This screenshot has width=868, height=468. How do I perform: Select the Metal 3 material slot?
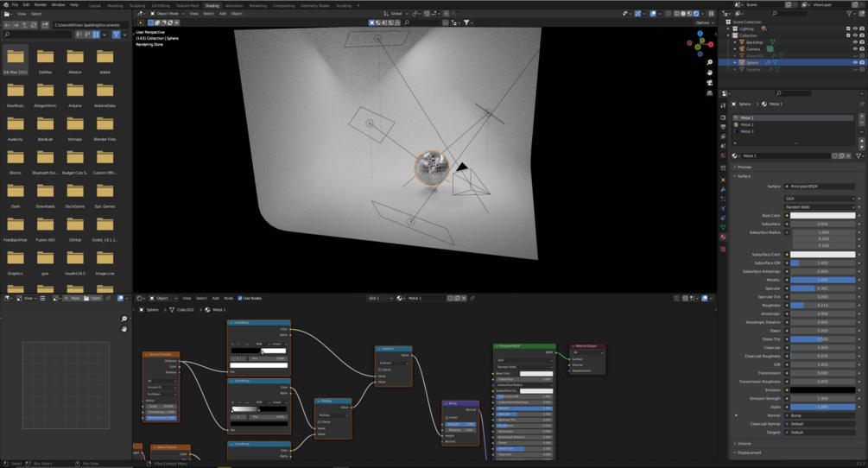[x=793, y=131]
